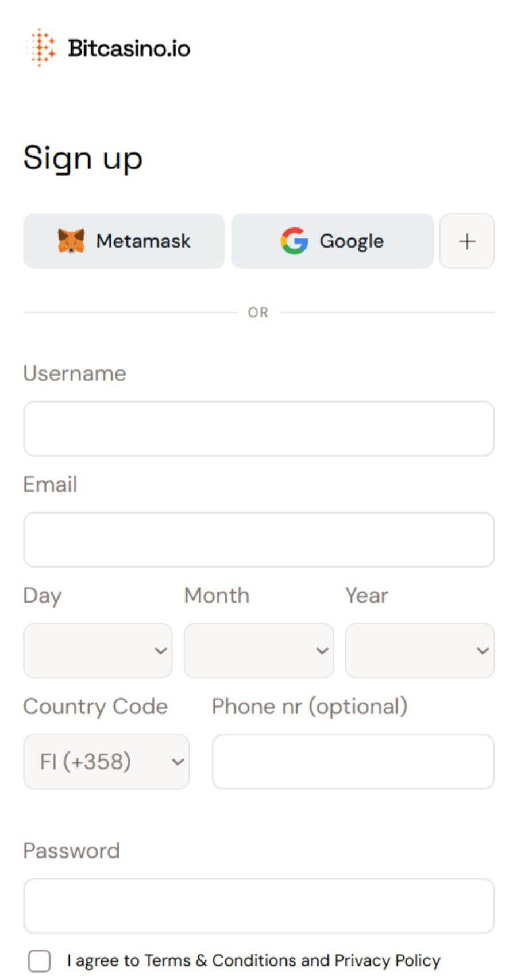
Task: Click the Metamask fox icon
Action: (x=71, y=241)
